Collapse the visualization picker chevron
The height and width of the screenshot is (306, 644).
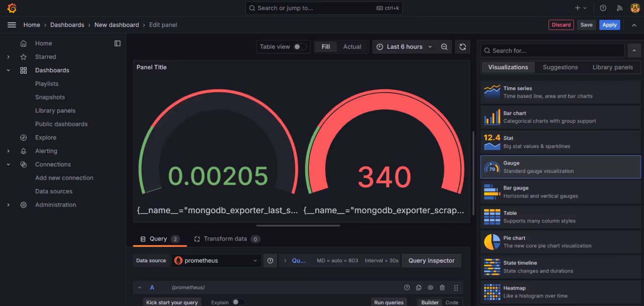634,51
